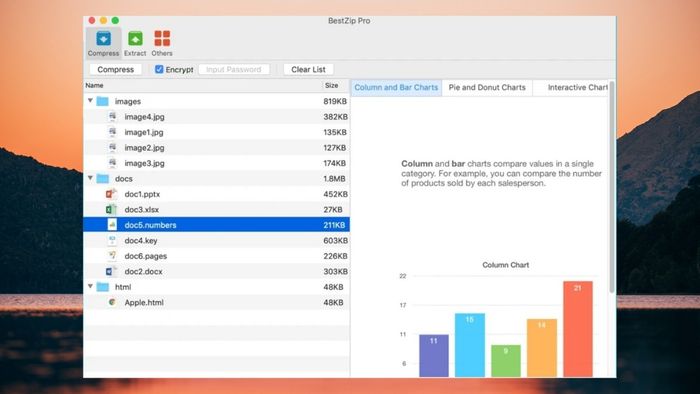Click the green bar labeled 9
Viewport: 700px width, 394px height.
coord(506,361)
